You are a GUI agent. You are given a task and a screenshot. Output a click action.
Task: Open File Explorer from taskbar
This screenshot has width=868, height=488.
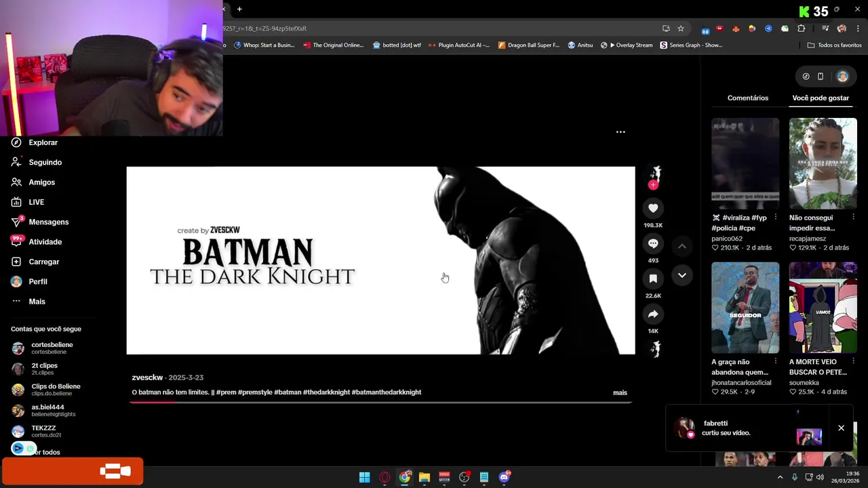point(425,477)
